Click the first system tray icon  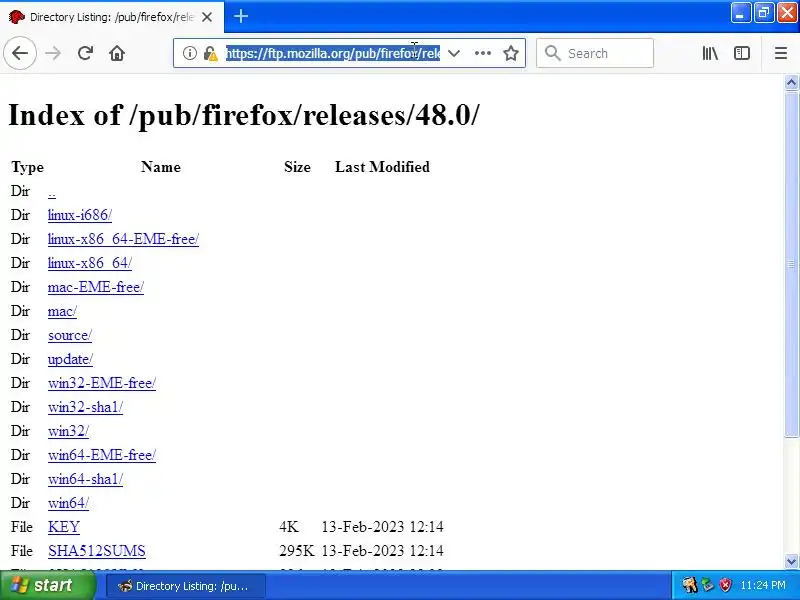[689, 585]
